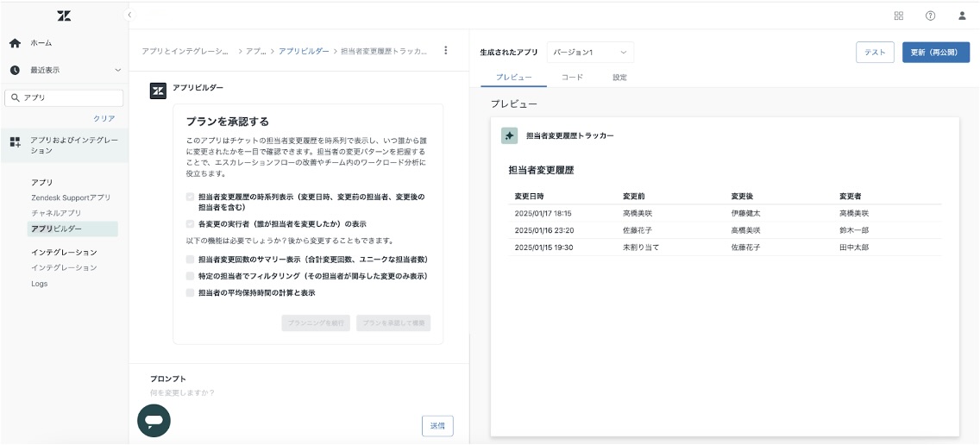This screenshot has height=445, width=980.
Task: Open the user profile icon
Action: click(x=962, y=16)
